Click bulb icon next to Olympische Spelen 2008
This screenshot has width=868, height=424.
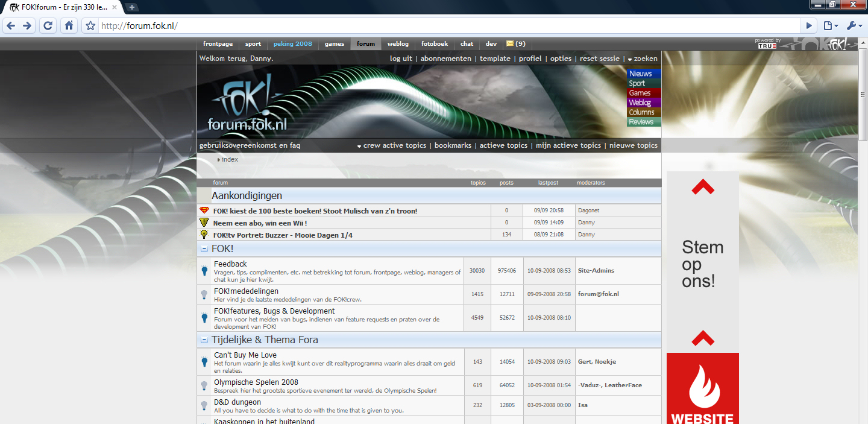coord(204,385)
